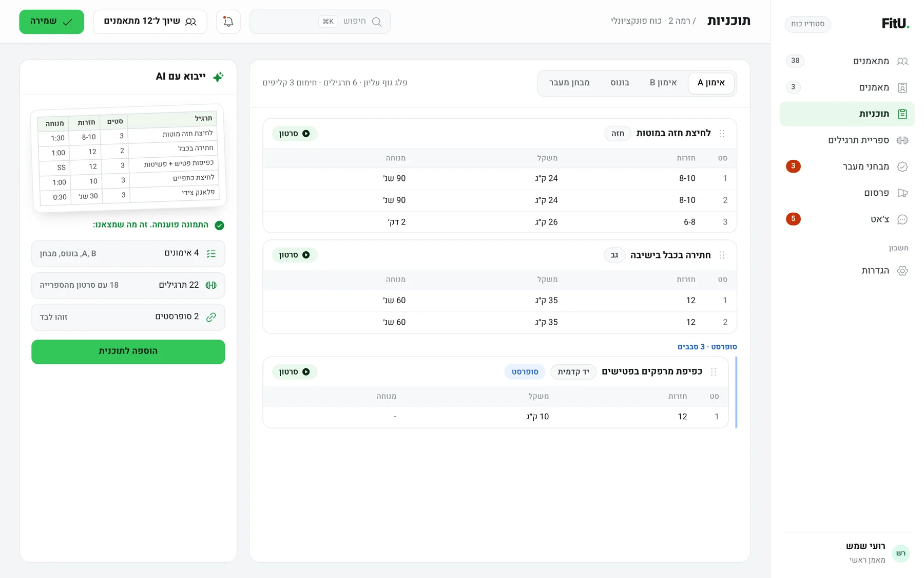This screenshot has height=578, width=924.
Task: Click הוספה לתוכנית green button
Action: point(128,351)
